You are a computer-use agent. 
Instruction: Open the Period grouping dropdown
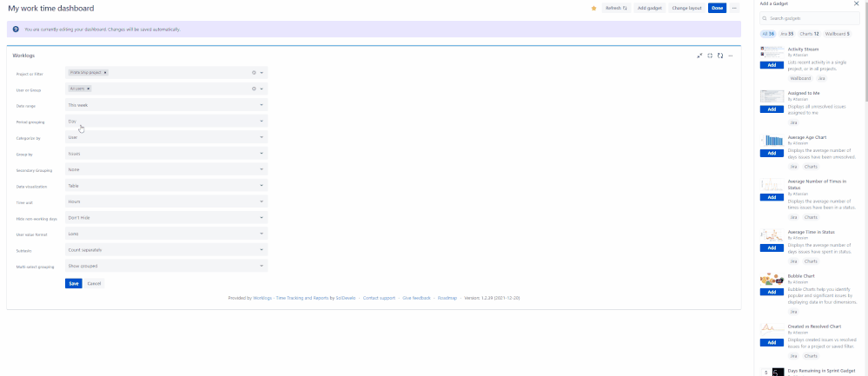(166, 121)
